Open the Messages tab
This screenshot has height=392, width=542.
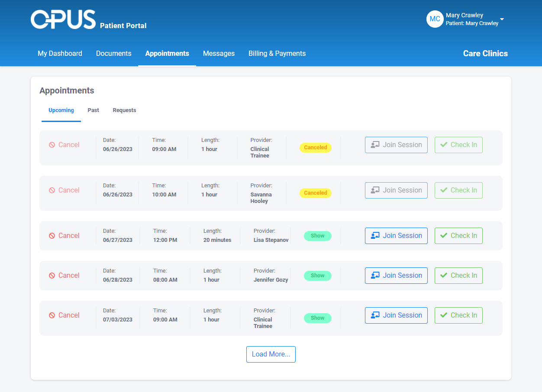(219, 54)
